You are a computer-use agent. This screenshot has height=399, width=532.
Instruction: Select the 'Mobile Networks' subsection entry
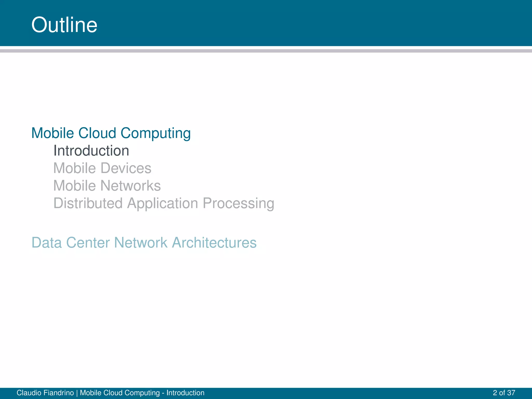pyautogui.click(x=107, y=185)
